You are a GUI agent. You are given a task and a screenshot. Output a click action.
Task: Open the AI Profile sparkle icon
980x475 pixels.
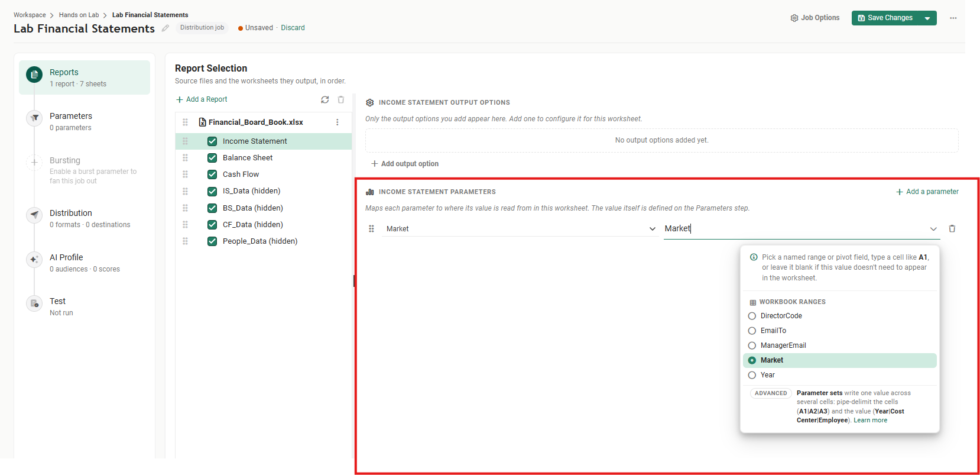pyautogui.click(x=34, y=259)
